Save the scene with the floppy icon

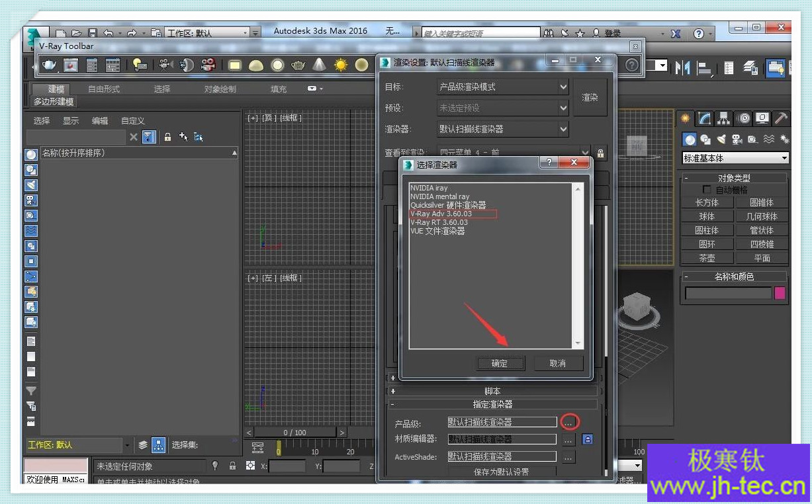point(93,32)
